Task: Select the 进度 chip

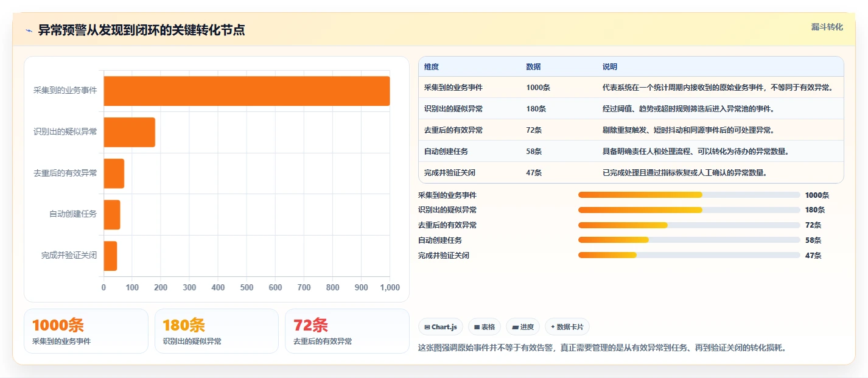Action: click(523, 327)
